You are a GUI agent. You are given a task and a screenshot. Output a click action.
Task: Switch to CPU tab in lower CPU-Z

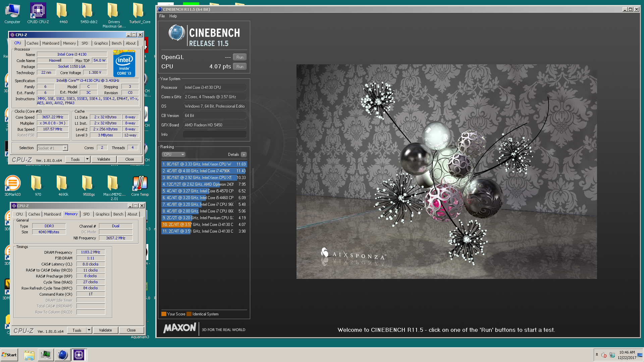point(19,214)
